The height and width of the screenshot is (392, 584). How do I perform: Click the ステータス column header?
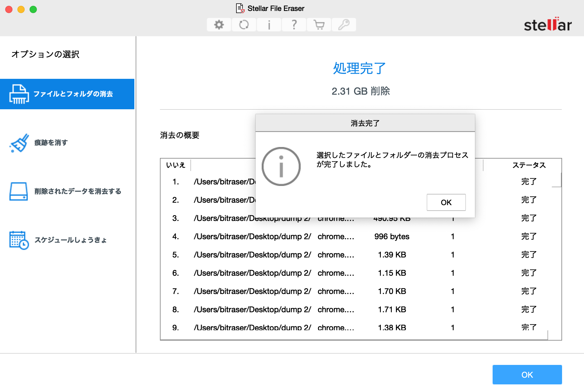tap(529, 165)
